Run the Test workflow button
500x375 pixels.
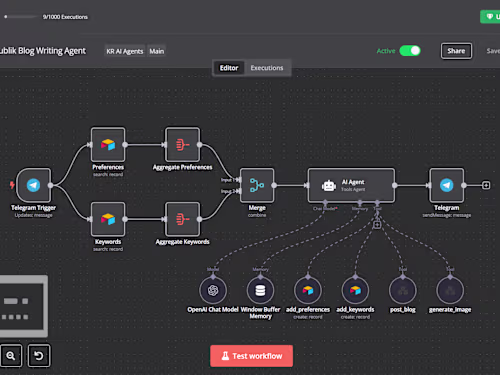tap(252, 356)
